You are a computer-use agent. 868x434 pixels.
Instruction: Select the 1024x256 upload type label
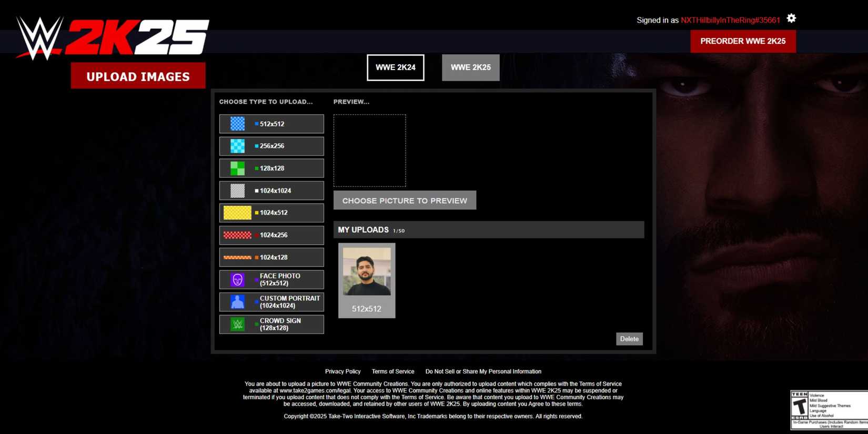(274, 235)
